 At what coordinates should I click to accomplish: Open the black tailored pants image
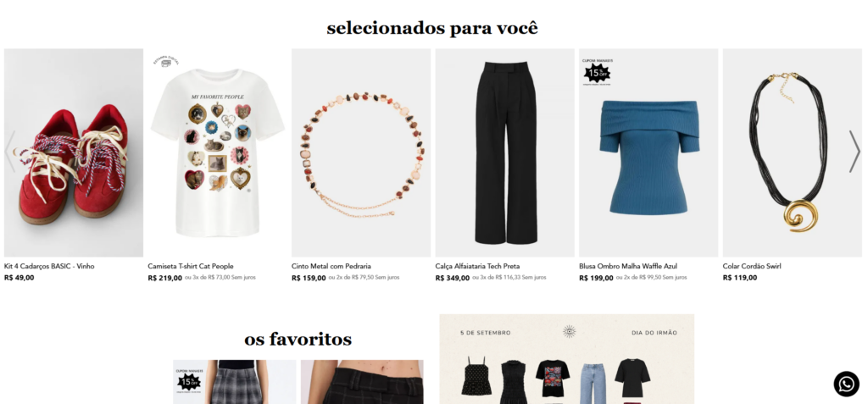505,152
